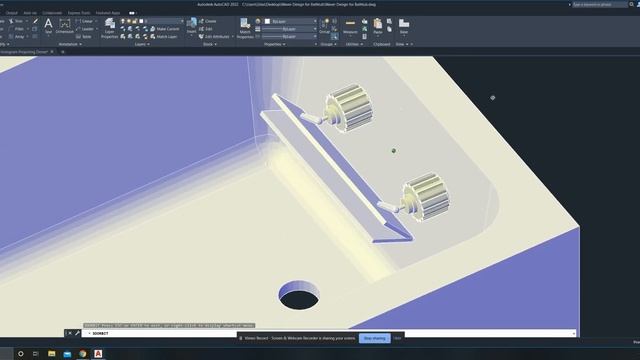Click Make Current layer button
This screenshot has width=640, height=360.
(164, 29)
